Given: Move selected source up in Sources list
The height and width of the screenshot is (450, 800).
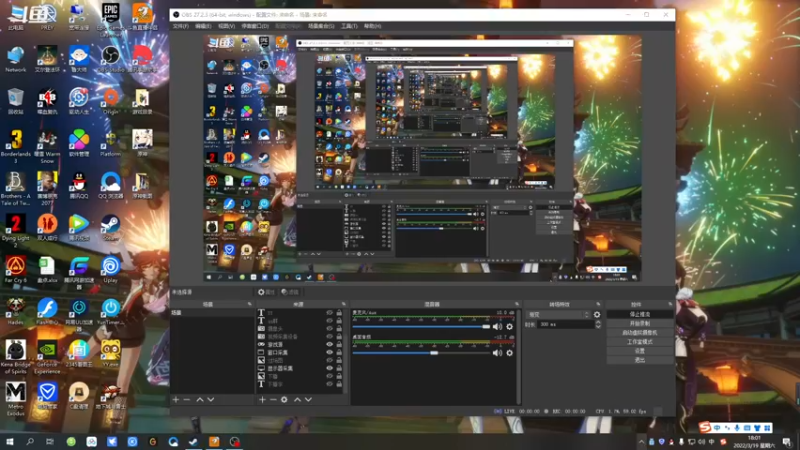Looking at the screenshot, I should [297, 399].
